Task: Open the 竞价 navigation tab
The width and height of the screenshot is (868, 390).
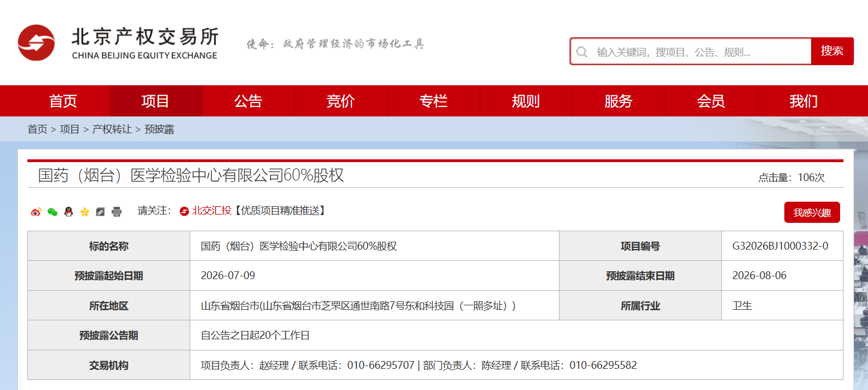Action: [x=341, y=101]
